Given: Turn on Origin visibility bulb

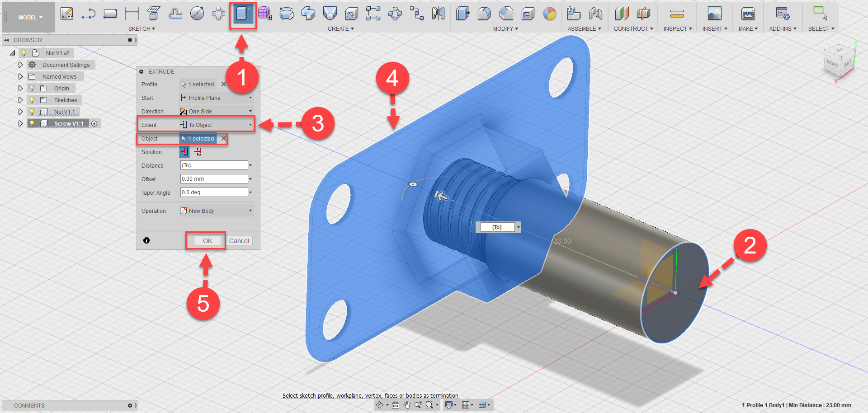Looking at the screenshot, I should coord(32,88).
